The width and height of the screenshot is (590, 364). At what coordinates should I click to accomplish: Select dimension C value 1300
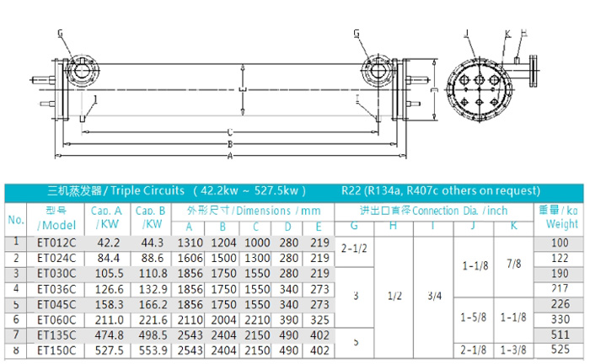coord(257,259)
